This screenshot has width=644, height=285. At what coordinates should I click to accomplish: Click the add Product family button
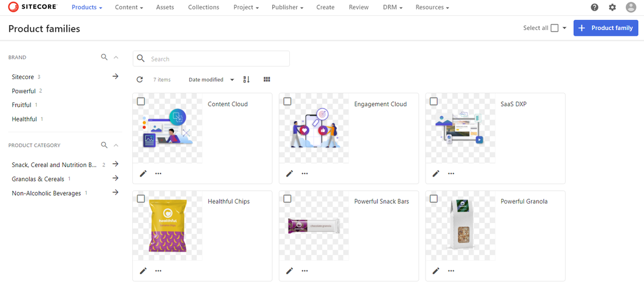(x=606, y=28)
